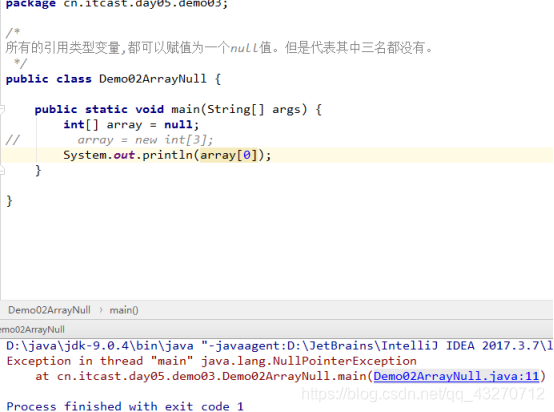Viewport: 554px width, 412px height.
Task: Click the package declaration line
Action: (117, 4)
